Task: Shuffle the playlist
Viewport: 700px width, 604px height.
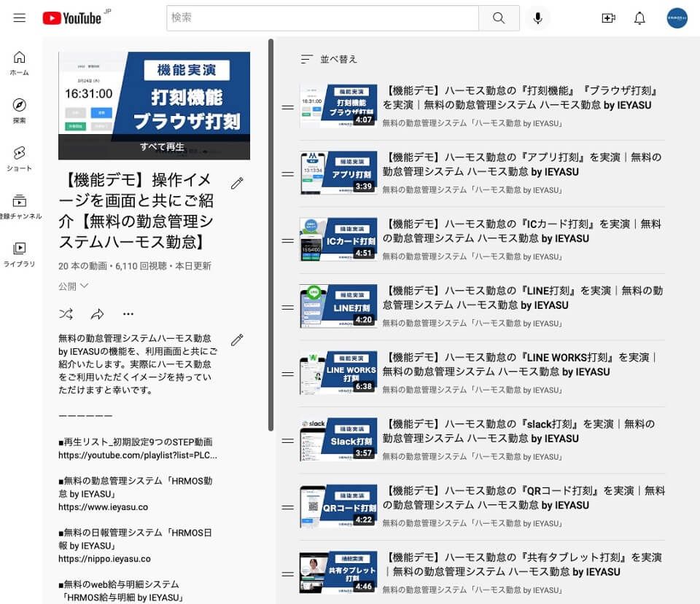Action: tap(66, 314)
